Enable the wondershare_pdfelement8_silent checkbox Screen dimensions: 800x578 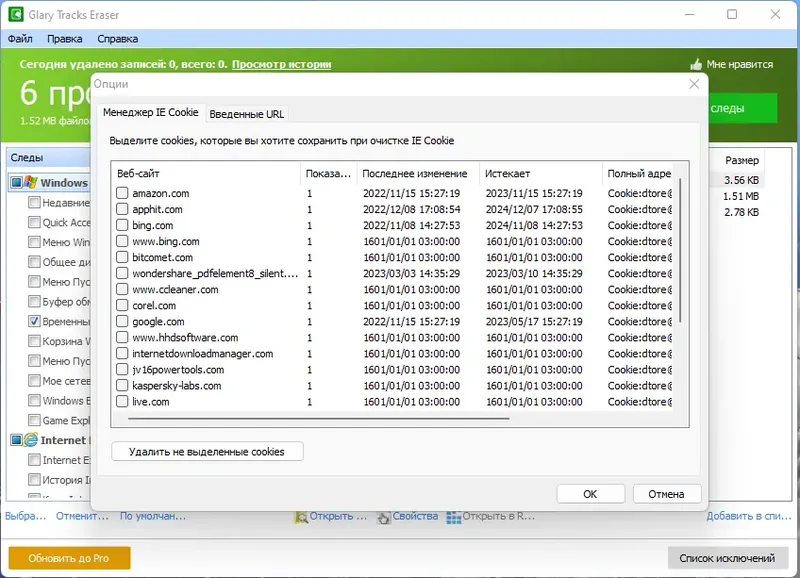tap(122, 273)
